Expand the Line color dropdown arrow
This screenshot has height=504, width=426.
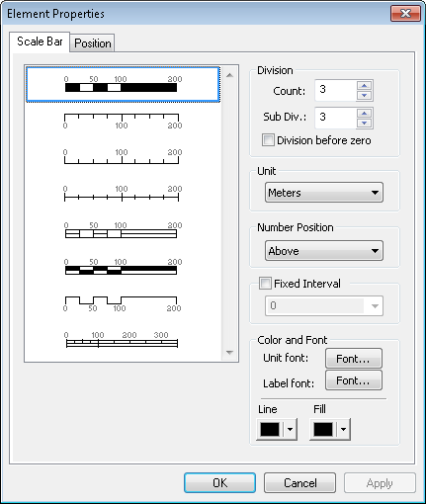290,429
